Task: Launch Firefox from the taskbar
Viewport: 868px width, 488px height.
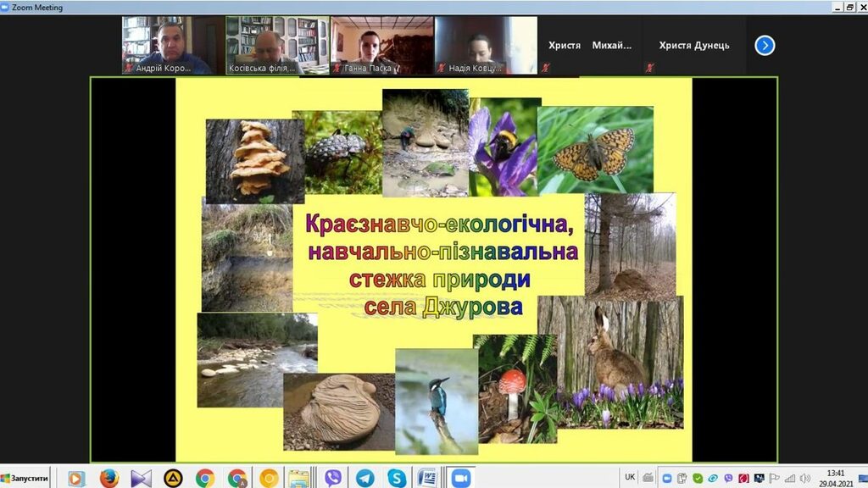Action: pos(108,479)
